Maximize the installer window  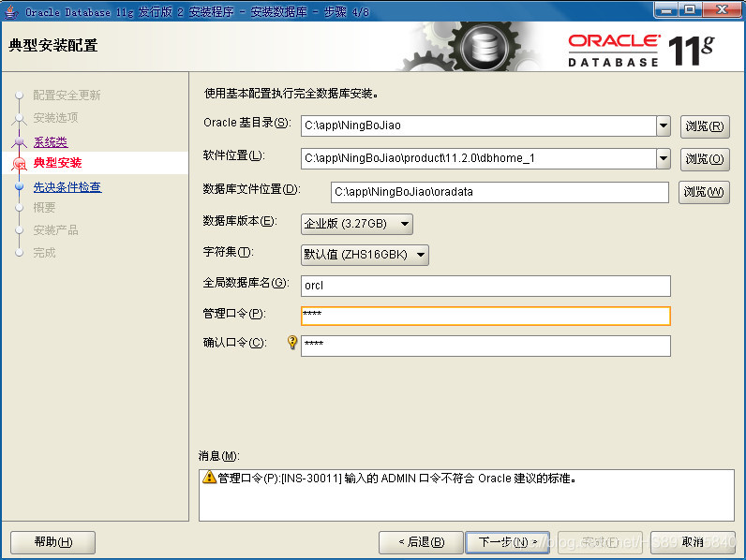(x=690, y=9)
